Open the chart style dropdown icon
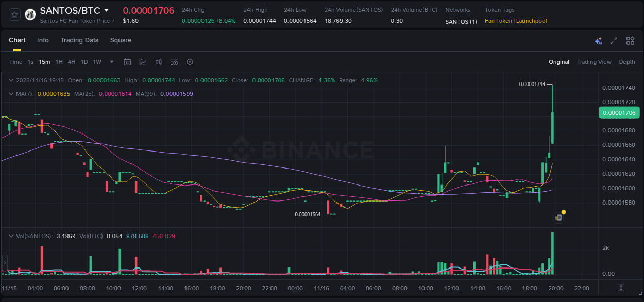 [x=143, y=62]
